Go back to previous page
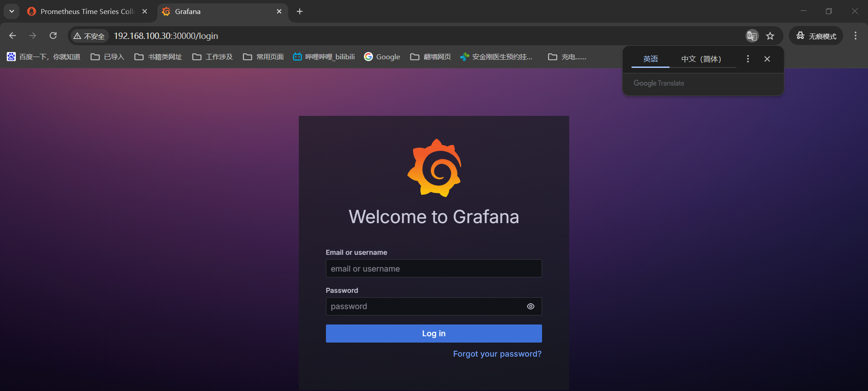Viewport: 868px width, 391px height. (13, 36)
